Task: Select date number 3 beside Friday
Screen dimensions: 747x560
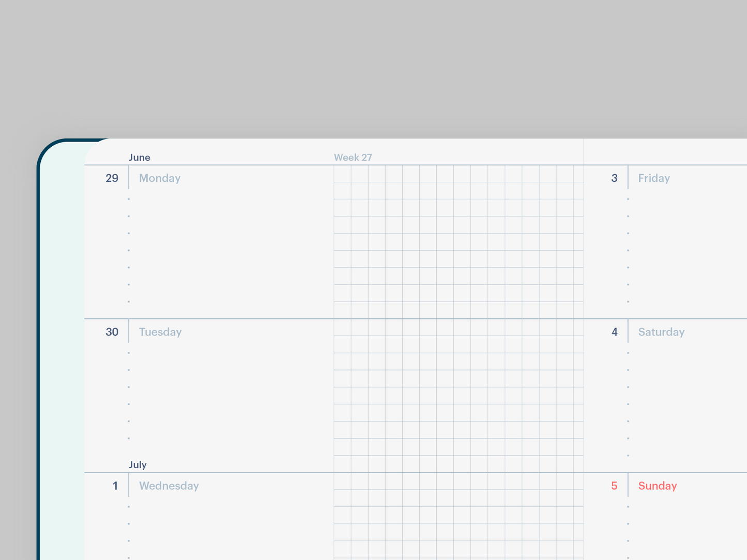Action: tap(614, 178)
